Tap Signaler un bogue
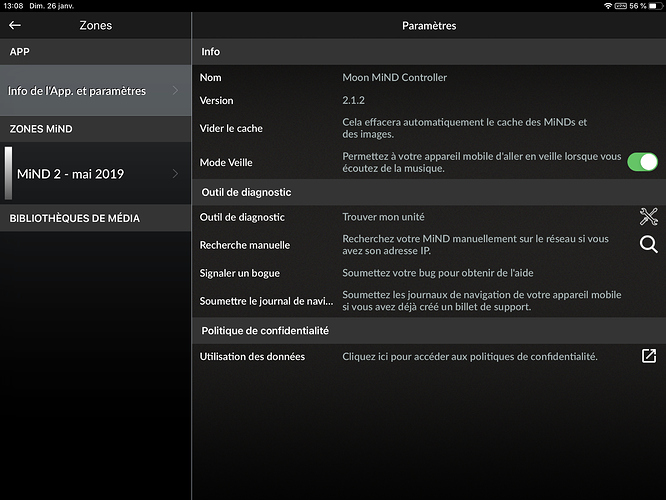 click(x=240, y=273)
